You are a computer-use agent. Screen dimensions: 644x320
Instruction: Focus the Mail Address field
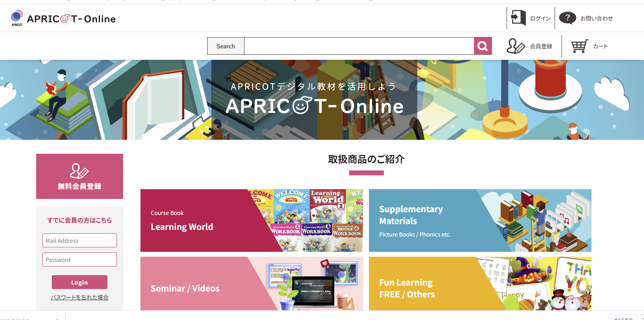click(x=80, y=240)
